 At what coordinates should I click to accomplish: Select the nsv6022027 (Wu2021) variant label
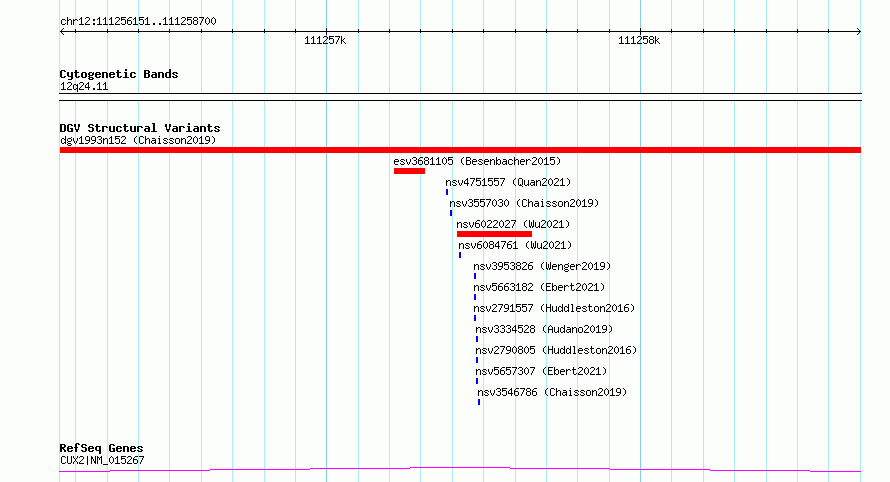point(513,224)
